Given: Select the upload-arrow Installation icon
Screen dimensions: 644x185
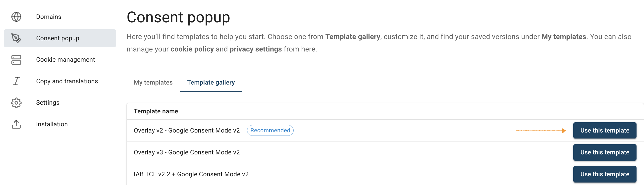Looking at the screenshot, I should point(16,124).
